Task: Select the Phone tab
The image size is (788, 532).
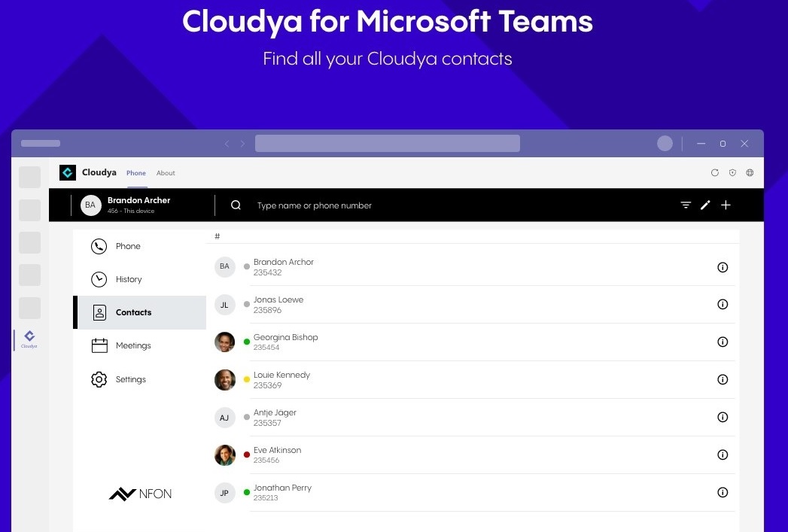Action: pos(136,173)
